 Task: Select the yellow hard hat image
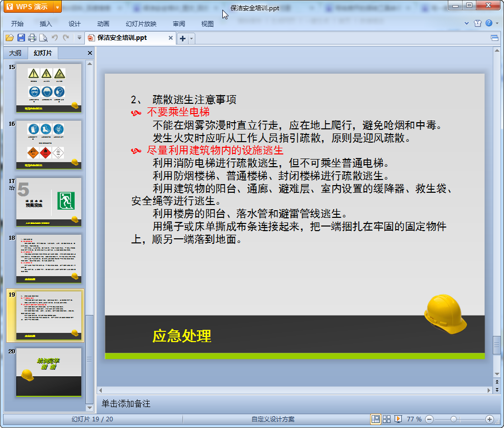445,314
